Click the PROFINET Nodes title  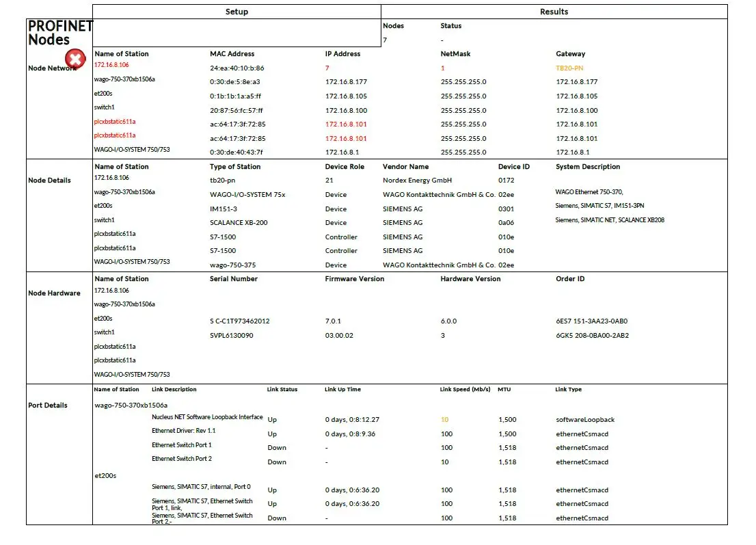(x=60, y=32)
